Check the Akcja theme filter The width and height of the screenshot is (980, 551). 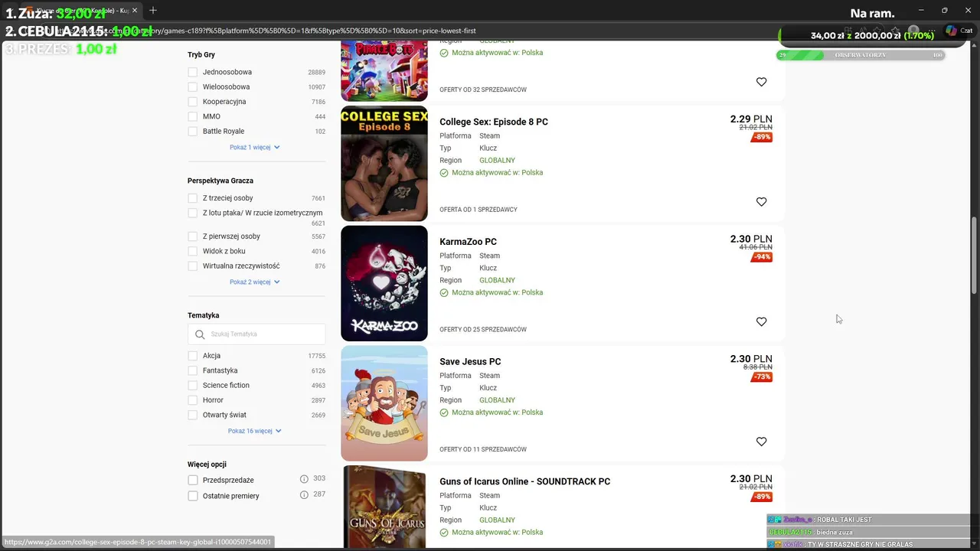193,356
